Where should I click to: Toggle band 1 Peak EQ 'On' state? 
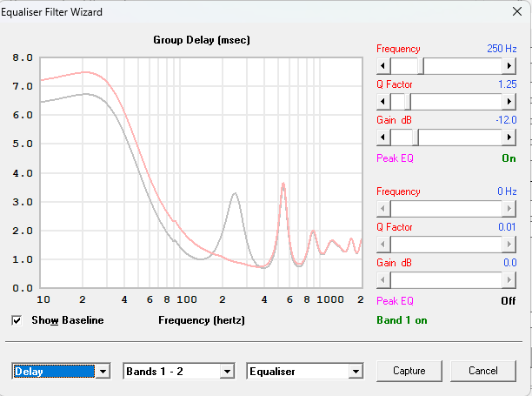click(509, 158)
